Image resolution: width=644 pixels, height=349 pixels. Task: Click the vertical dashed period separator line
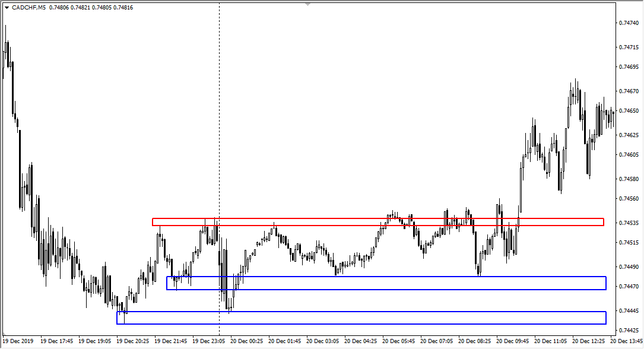(x=220, y=119)
